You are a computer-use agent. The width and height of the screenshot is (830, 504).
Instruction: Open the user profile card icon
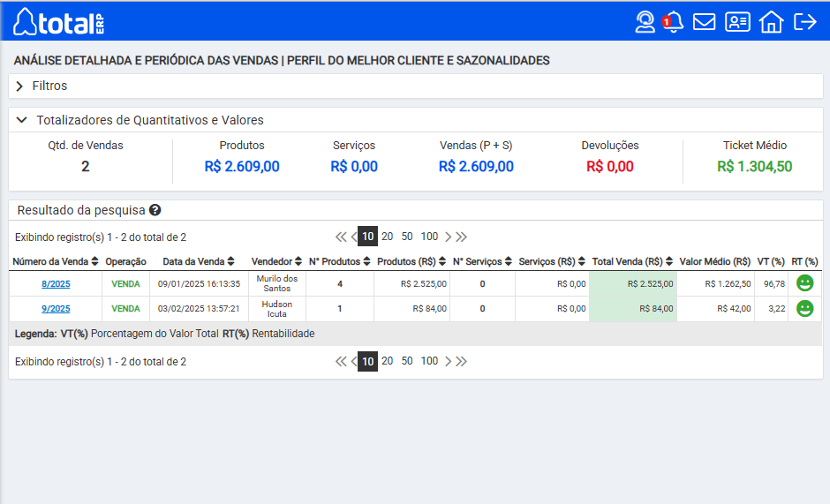(x=737, y=22)
